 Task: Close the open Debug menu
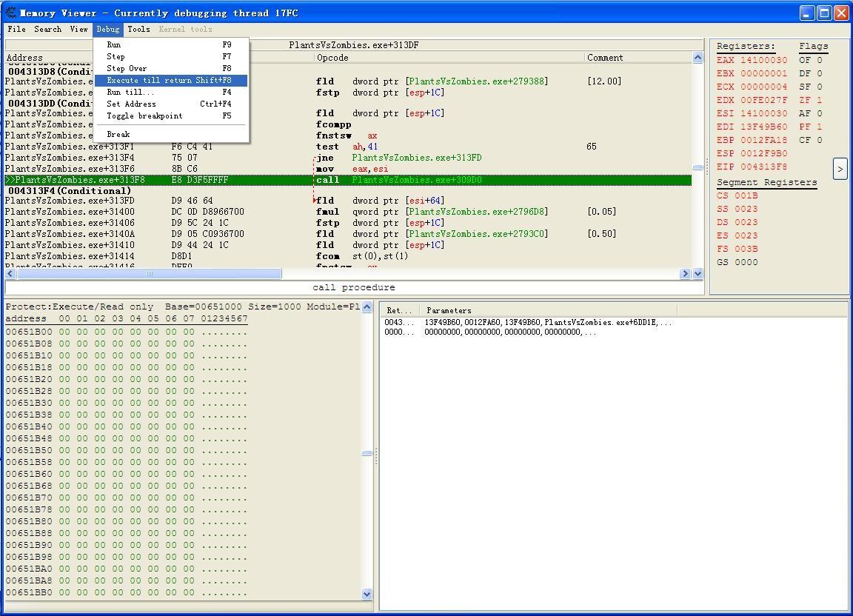pyautogui.click(x=107, y=30)
